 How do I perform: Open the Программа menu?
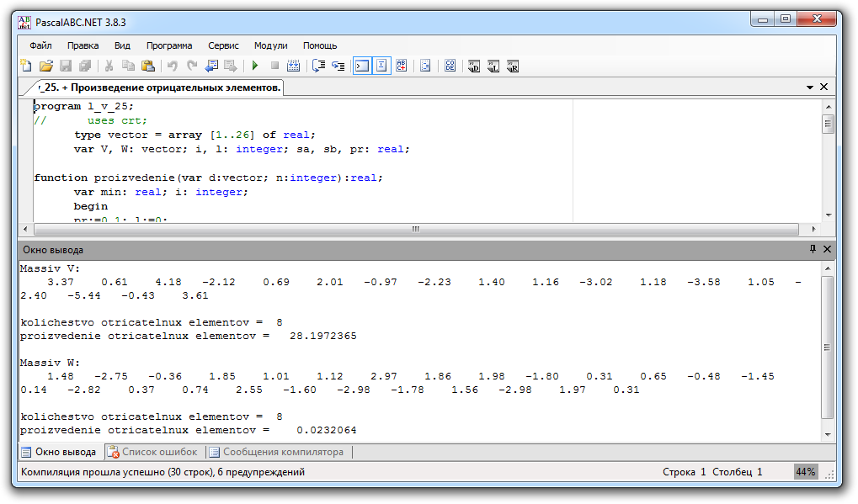tap(168, 45)
